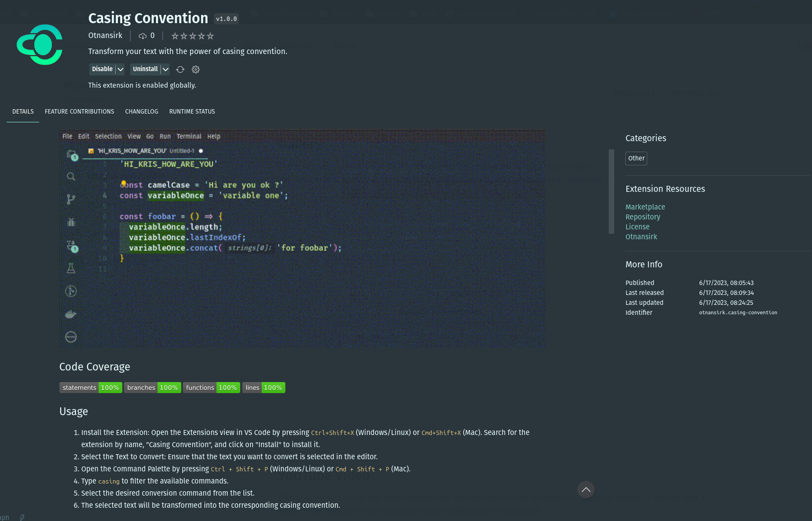The width and height of the screenshot is (812, 521).
Task: Click the inline 'casing' code text
Action: click(x=109, y=481)
